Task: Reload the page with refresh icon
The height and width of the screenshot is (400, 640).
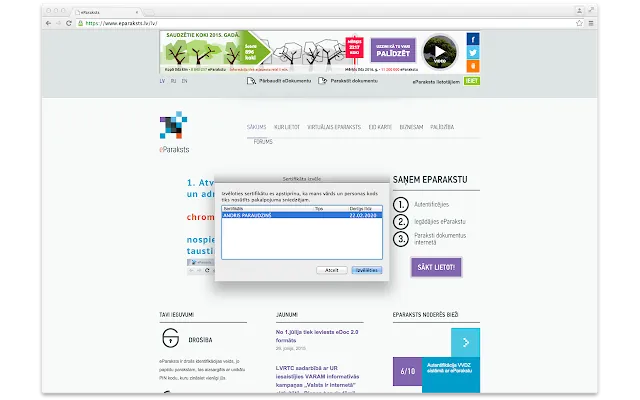Action: pos(69,23)
